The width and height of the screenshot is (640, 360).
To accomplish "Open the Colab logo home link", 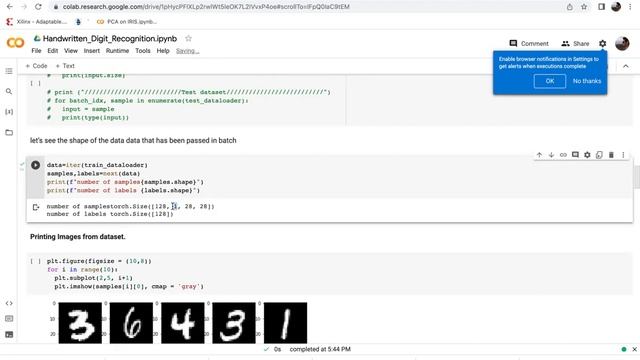I will click(x=16, y=42).
